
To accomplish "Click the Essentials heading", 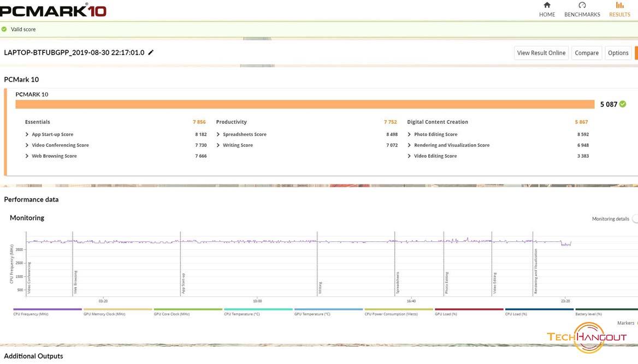I will tap(38, 122).
